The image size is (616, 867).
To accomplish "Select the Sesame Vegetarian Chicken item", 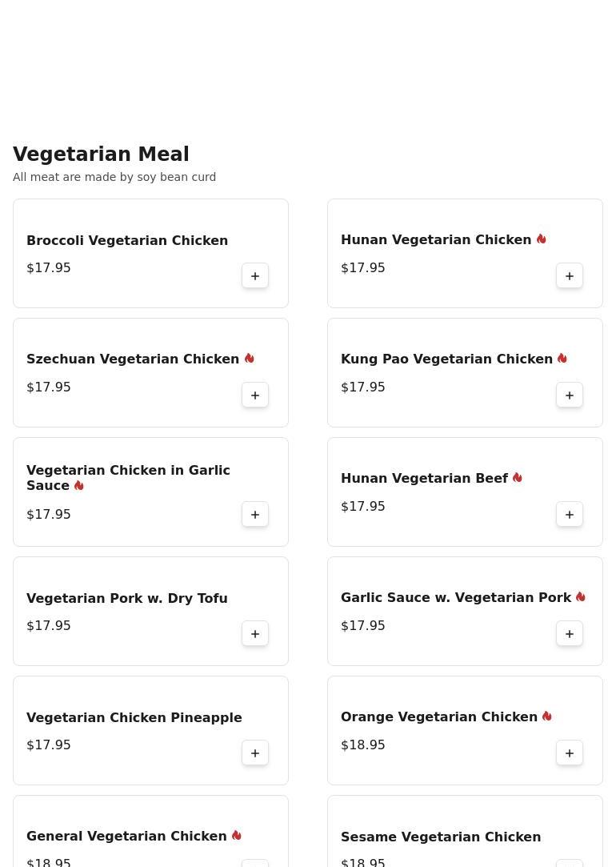I will [x=441, y=837].
